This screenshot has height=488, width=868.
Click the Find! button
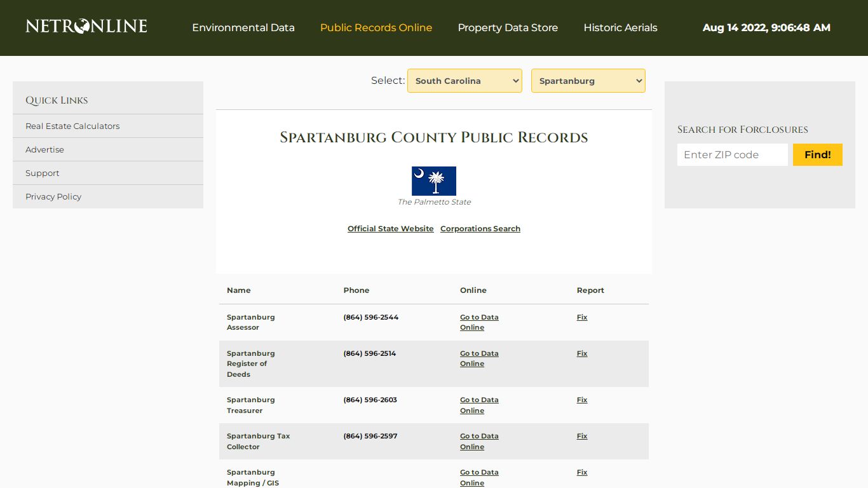pyautogui.click(x=818, y=154)
